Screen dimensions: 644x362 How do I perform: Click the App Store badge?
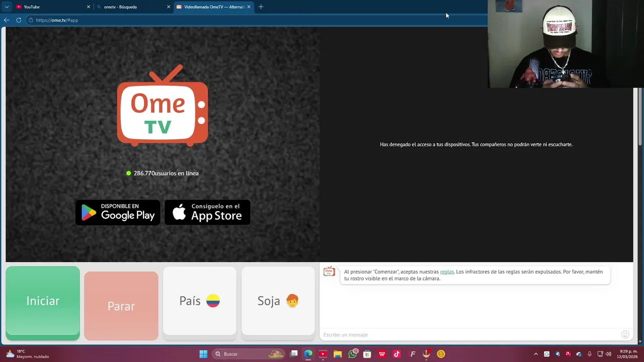point(207,212)
